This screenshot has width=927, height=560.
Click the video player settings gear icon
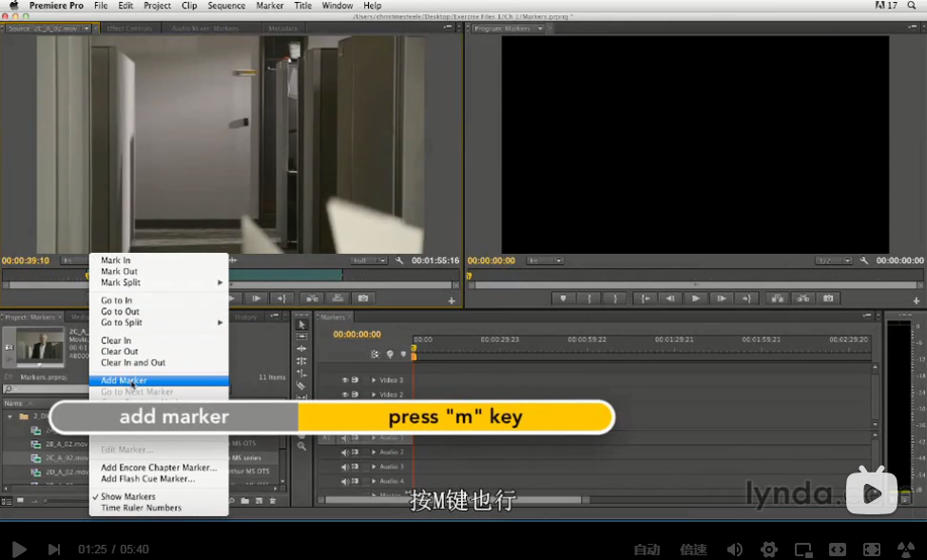coord(768,550)
